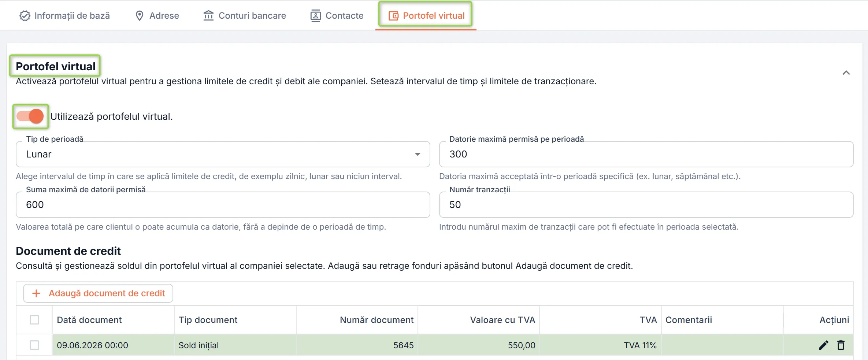Click Adaugă document de credit button

[98, 293]
